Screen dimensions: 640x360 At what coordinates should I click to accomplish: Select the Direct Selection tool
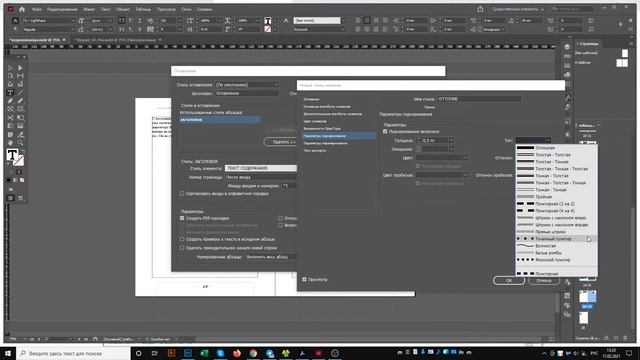tap(20, 68)
